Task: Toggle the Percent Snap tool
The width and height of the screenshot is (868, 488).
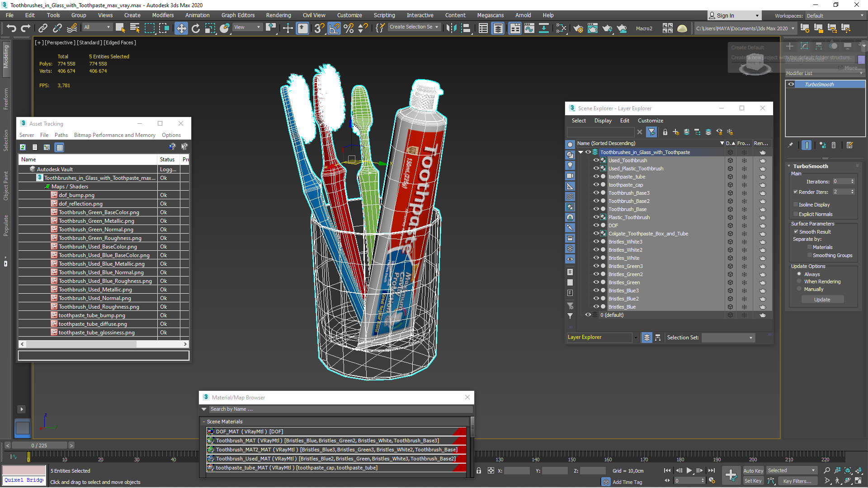Action: click(349, 28)
